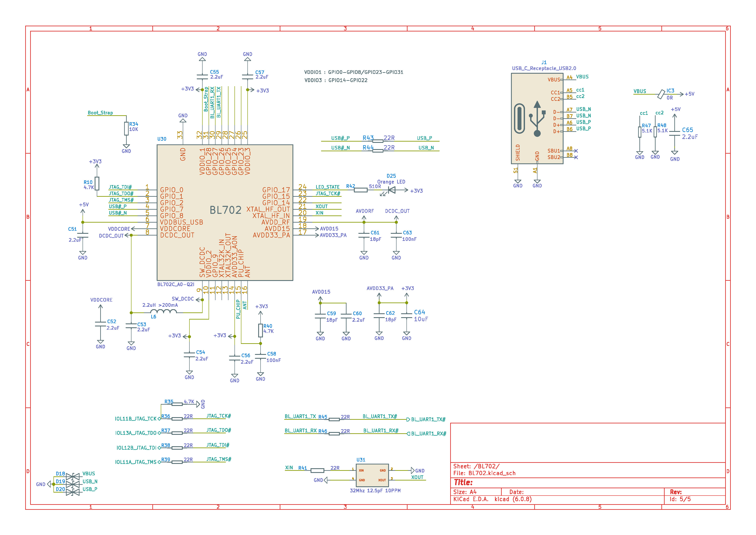The width and height of the screenshot is (756, 535).
Task: Click the Title: field in title block
Action: click(463, 482)
